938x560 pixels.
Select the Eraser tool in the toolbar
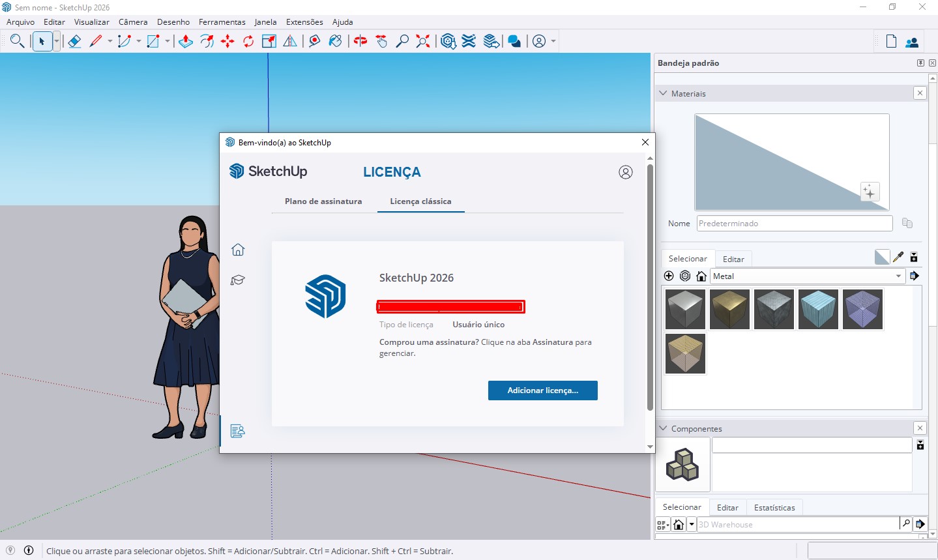click(x=74, y=40)
